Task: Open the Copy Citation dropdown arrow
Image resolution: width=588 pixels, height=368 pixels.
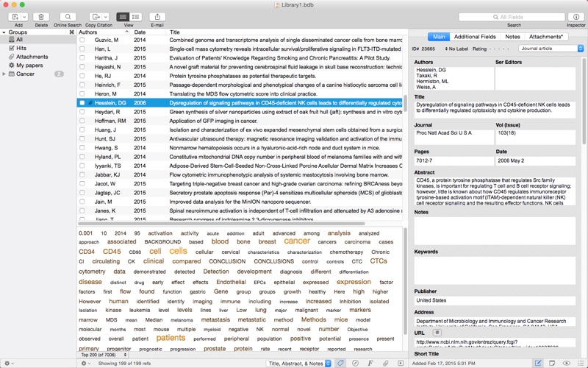Action: click(x=105, y=17)
